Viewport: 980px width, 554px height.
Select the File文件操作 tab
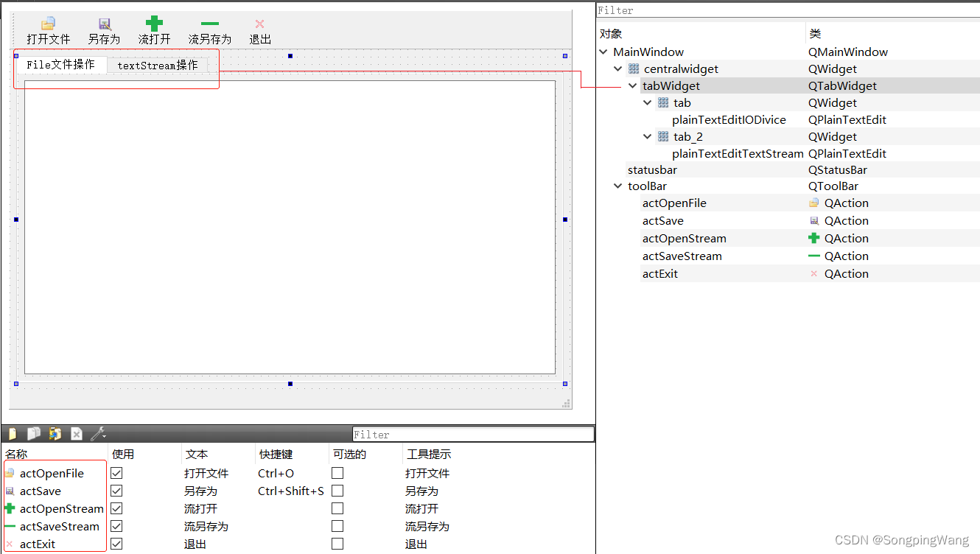(x=60, y=64)
